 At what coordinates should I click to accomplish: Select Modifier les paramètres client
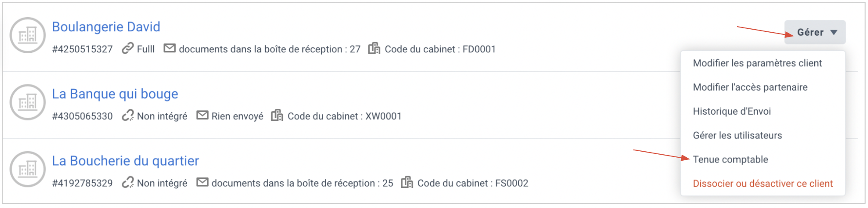point(757,63)
